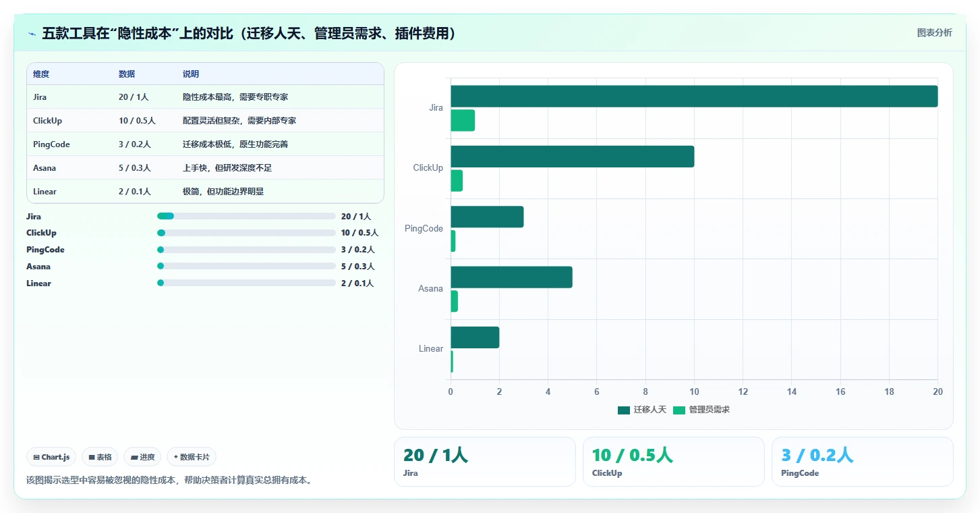Click Jira's dark 迁移人天 chart bar
The image size is (980, 513).
pyautogui.click(x=694, y=96)
